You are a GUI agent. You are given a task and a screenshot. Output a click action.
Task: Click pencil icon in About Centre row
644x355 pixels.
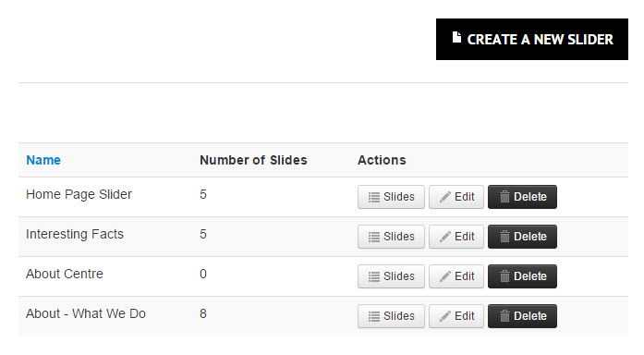444,276
